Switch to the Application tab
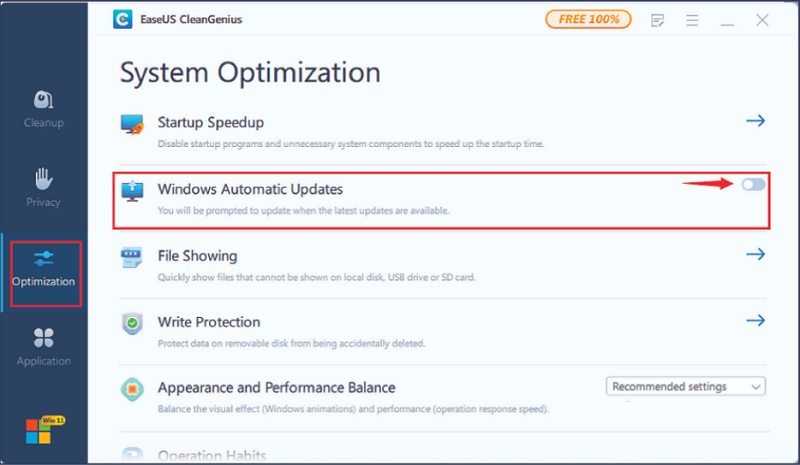800x465 pixels. [x=43, y=346]
